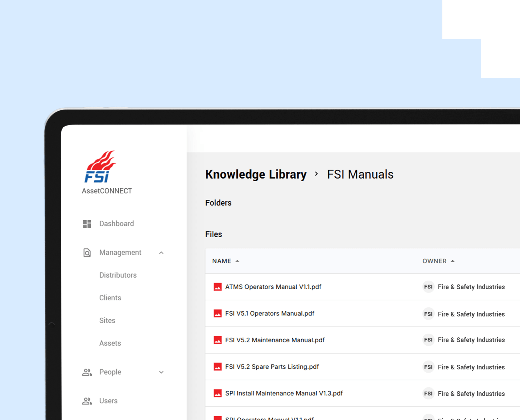520x420 pixels.
Task: Sort files by NAME column arrow
Action: point(238,261)
